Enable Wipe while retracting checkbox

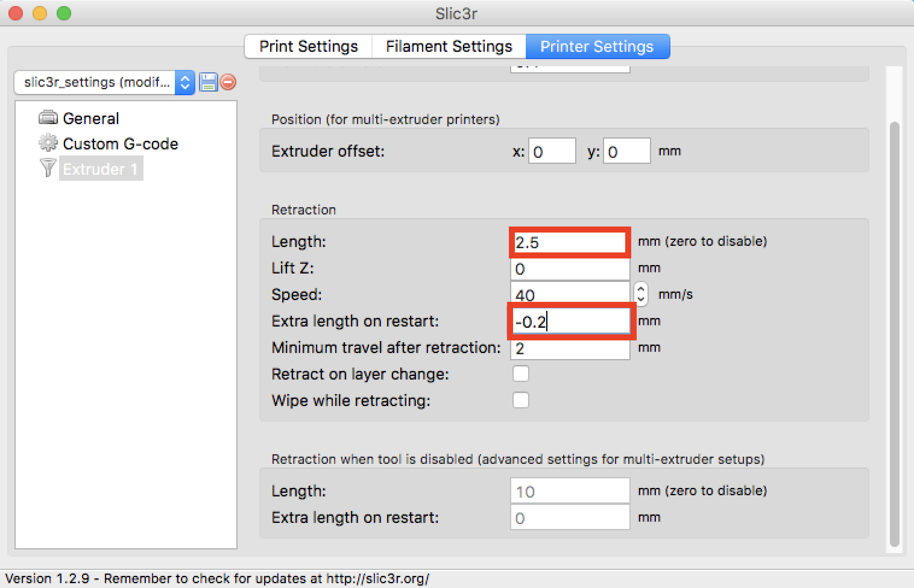pyautogui.click(x=521, y=400)
